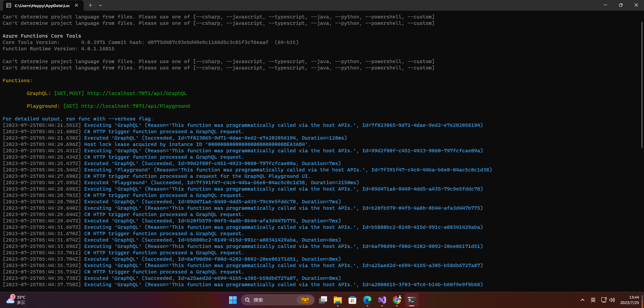Click the log line with Duration=2150ms
The width and height of the screenshot is (644, 308).
pyautogui.click(x=181, y=183)
